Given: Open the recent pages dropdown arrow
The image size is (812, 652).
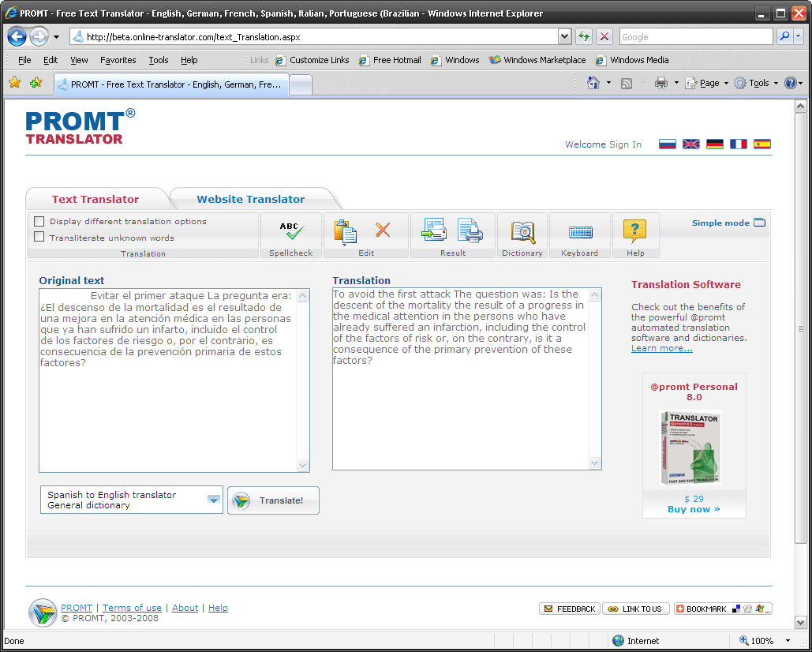Looking at the screenshot, I should [x=57, y=37].
